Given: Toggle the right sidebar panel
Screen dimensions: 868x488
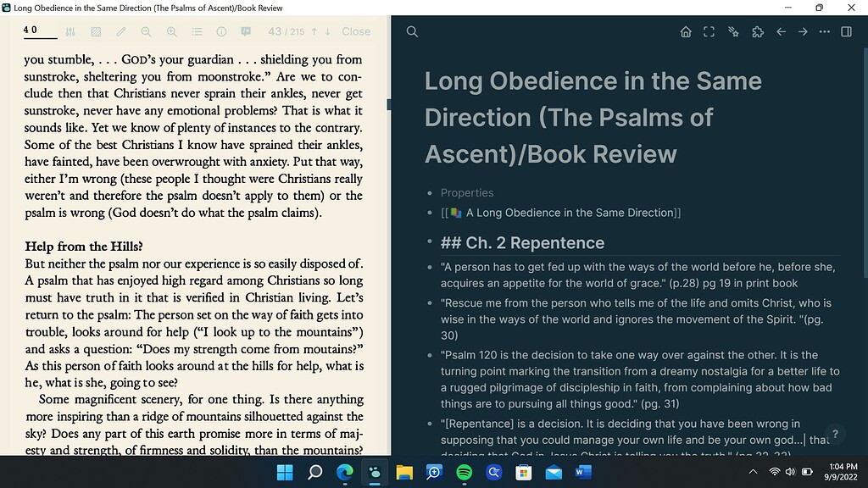Looking at the screenshot, I should click(x=846, y=31).
